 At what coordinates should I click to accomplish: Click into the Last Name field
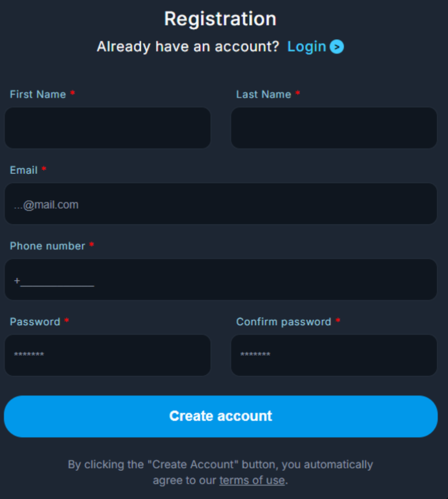coord(334,128)
